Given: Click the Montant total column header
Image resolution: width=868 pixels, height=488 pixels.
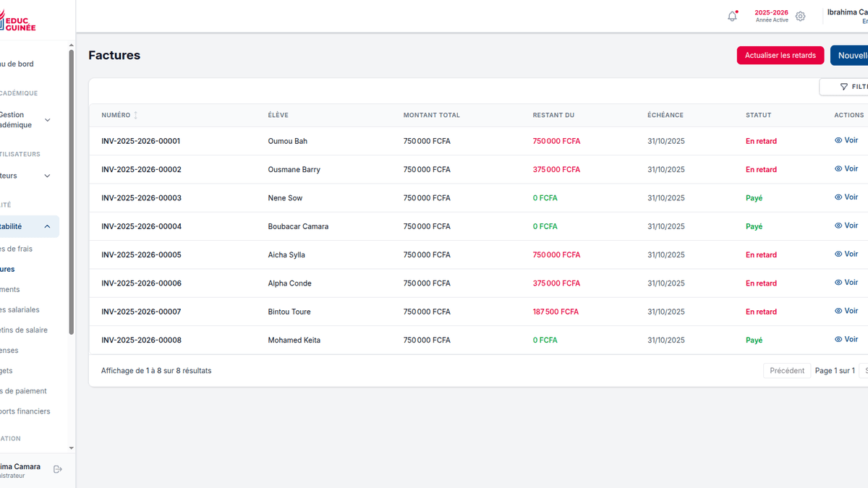Looking at the screenshot, I should coord(431,115).
